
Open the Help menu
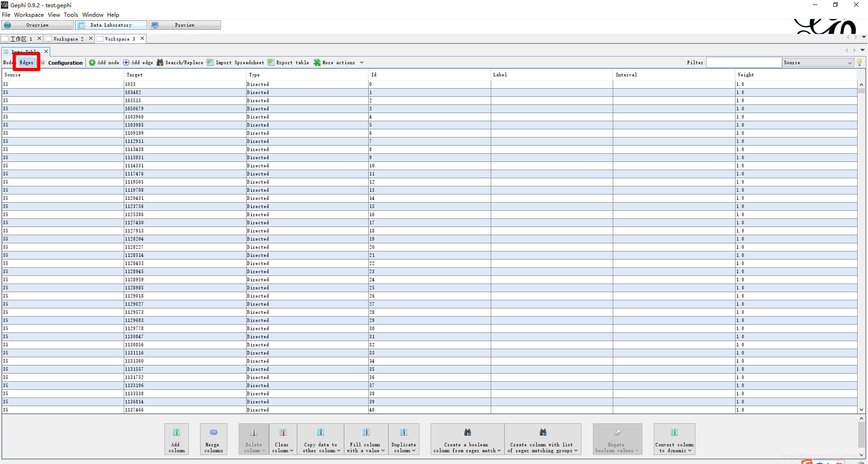(113, 15)
